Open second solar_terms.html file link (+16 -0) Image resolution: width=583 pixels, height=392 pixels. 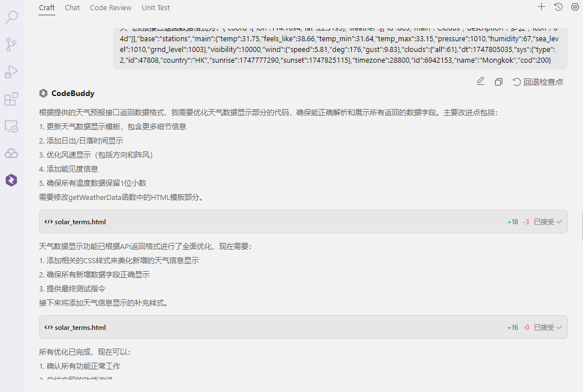pyautogui.click(x=80, y=328)
